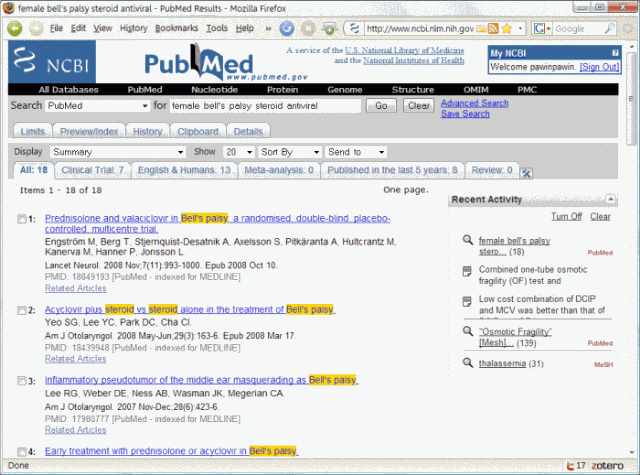Click the Google search box
This screenshot has width=640, height=475.
578,29
